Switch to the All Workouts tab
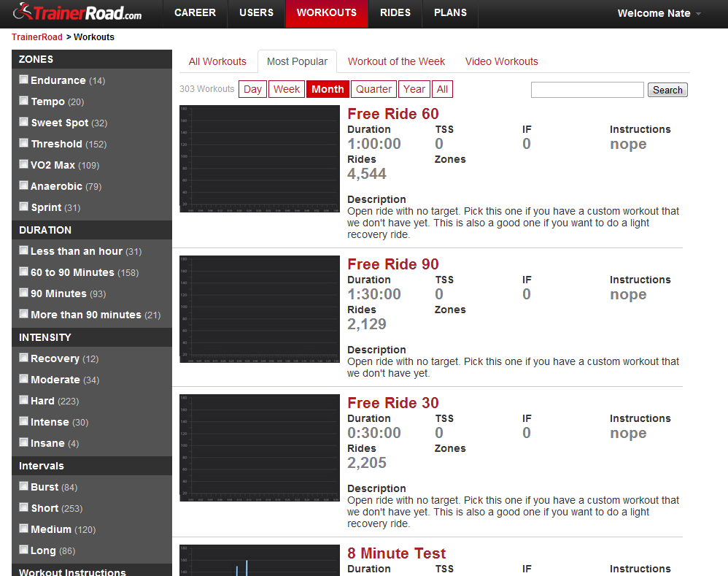The width and height of the screenshot is (728, 576). pyautogui.click(x=217, y=61)
